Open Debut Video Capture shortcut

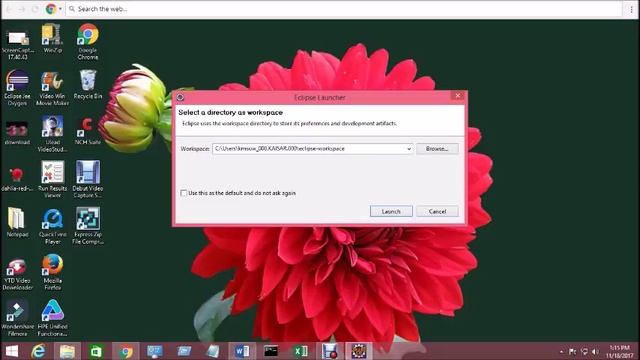[88, 180]
